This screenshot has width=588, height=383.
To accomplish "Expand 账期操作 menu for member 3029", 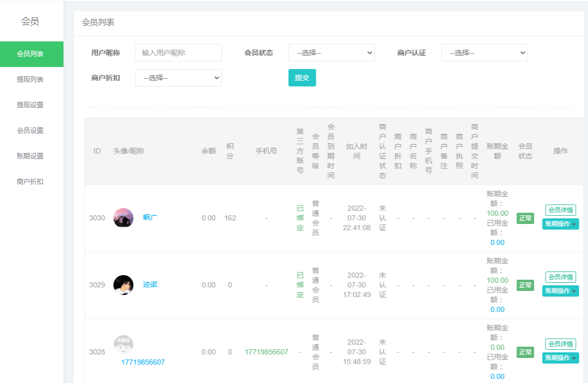I will 560,291.
